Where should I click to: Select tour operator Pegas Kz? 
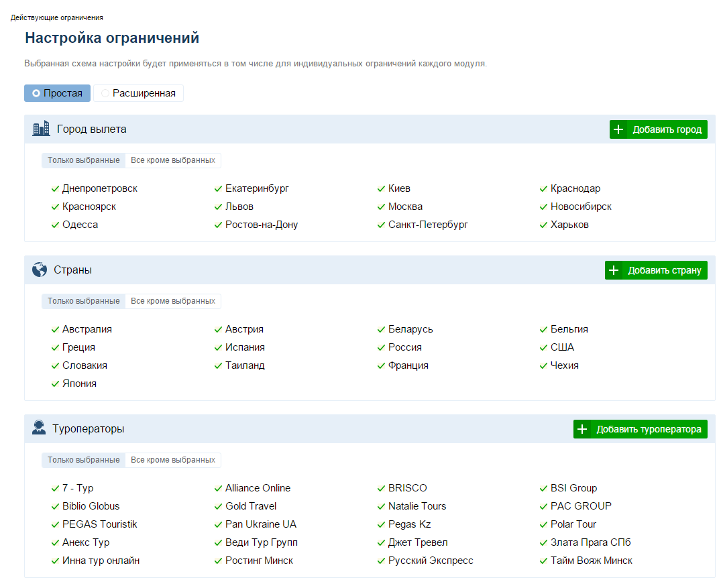point(409,524)
